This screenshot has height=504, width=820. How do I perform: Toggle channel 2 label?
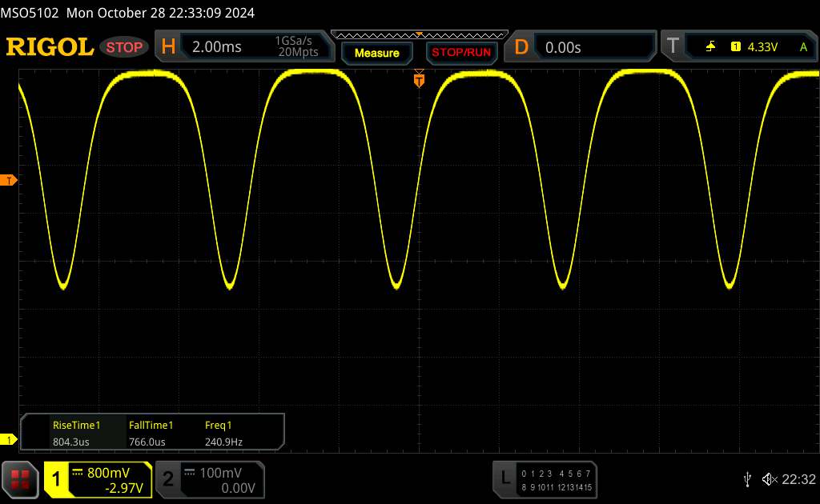coord(168,479)
